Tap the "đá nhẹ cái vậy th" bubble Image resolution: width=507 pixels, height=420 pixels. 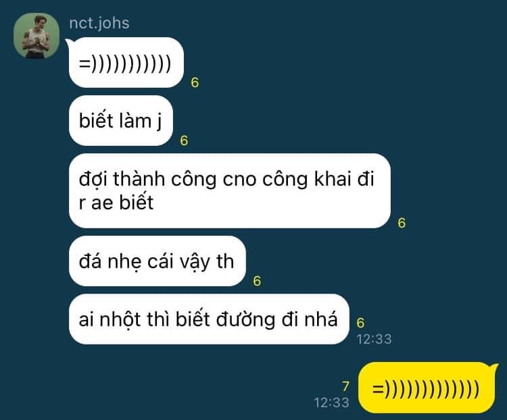click(x=157, y=261)
